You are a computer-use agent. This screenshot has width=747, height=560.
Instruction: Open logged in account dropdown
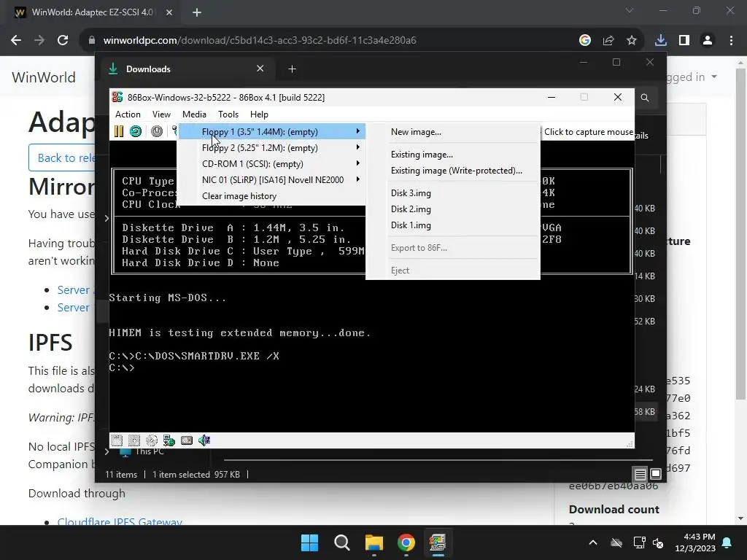[x=692, y=77]
